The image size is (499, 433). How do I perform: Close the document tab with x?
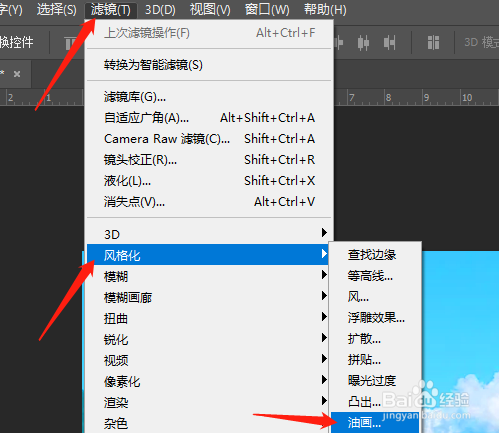tap(17, 74)
